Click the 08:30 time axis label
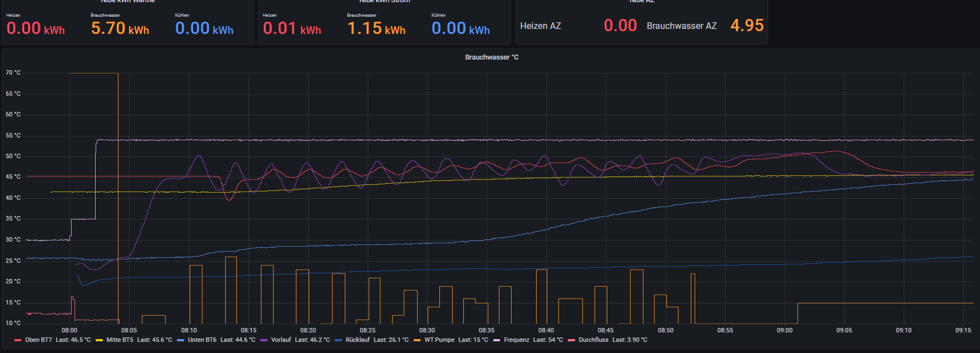Viewport: 980px width, 353px height. 427,330
